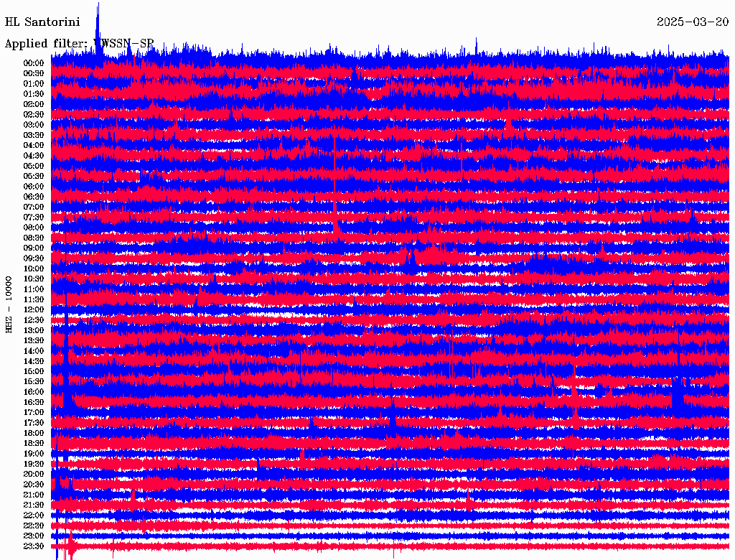Image resolution: width=735 pixels, height=560 pixels.
Task: Select the 16:30 time label
Action: pyautogui.click(x=34, y=403)
